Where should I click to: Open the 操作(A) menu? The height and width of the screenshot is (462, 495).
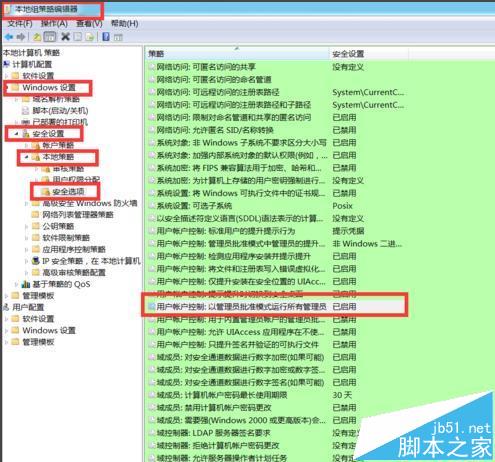pyautogui.click(x=54, y=24)
